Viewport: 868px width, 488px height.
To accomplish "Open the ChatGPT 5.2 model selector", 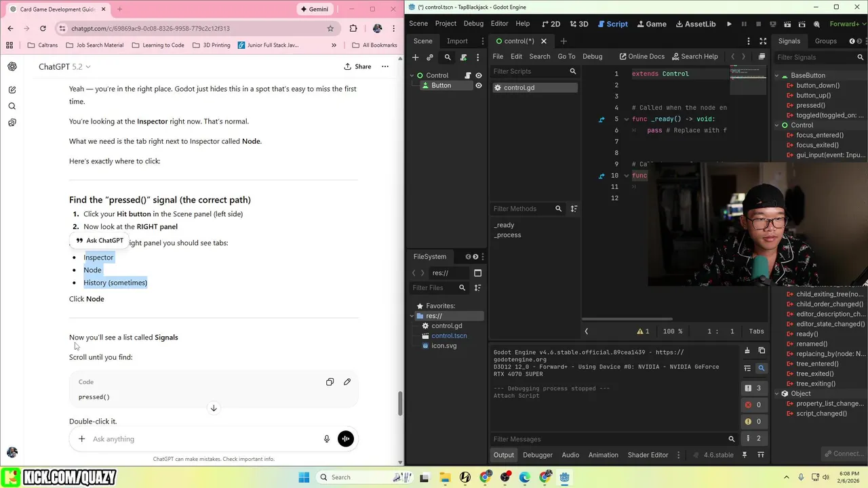I will (64, 66).
